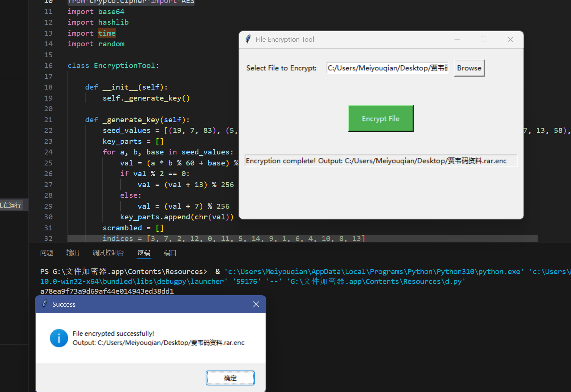Click the highlighted "time" import on line 13
571x392 pixels.
pyautogui.click(x=107, y=33)
